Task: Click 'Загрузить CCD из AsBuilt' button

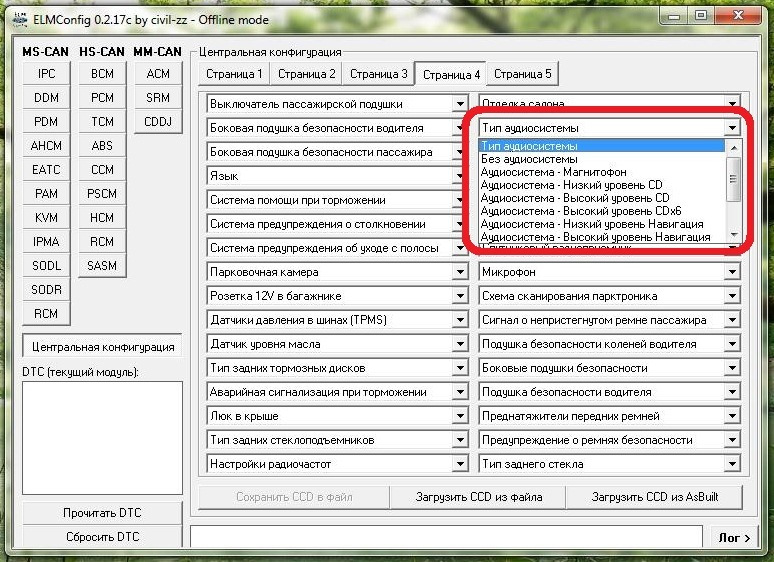Action: point(654,497)
